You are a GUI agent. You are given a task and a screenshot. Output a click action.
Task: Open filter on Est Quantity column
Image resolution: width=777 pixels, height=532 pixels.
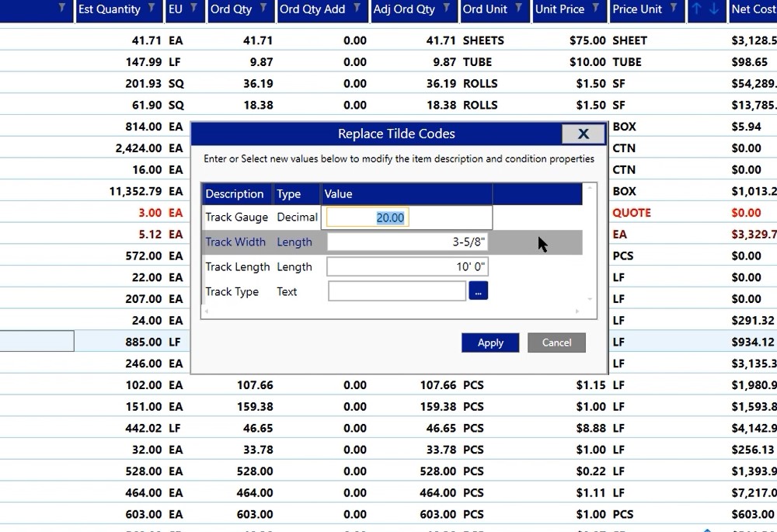pos(153,10)
